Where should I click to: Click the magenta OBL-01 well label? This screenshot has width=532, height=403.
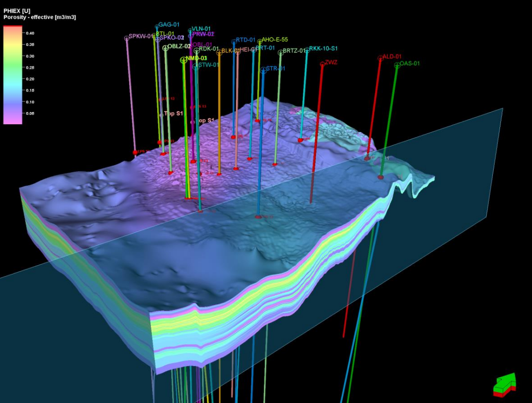202,45
